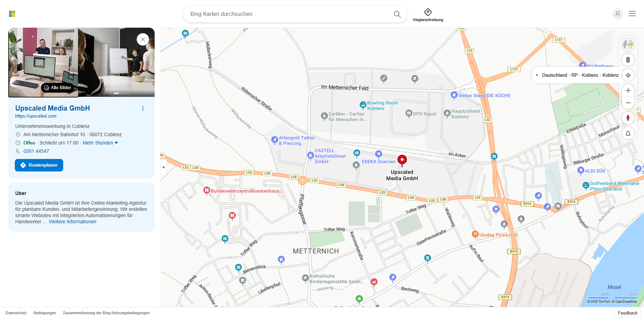Open the office desk photo thumbnail
The height and width of the screenshot is (318, 644).
coord(43,62)
